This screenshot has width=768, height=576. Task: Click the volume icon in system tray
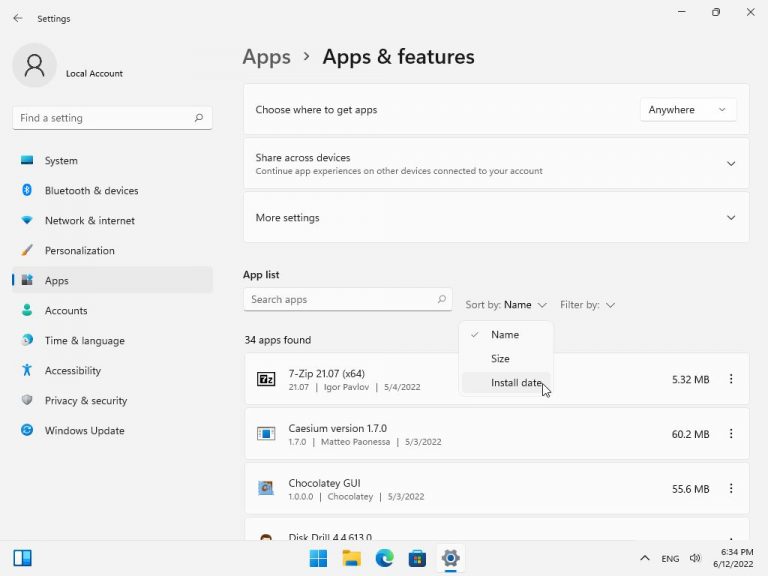tap(695, 558)
